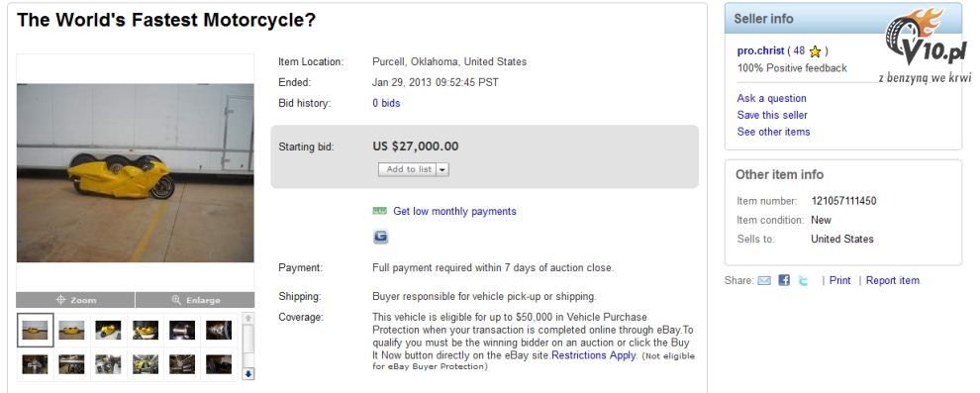
Task: Open the 0 bids history link
Action: (x=386, y=103)
